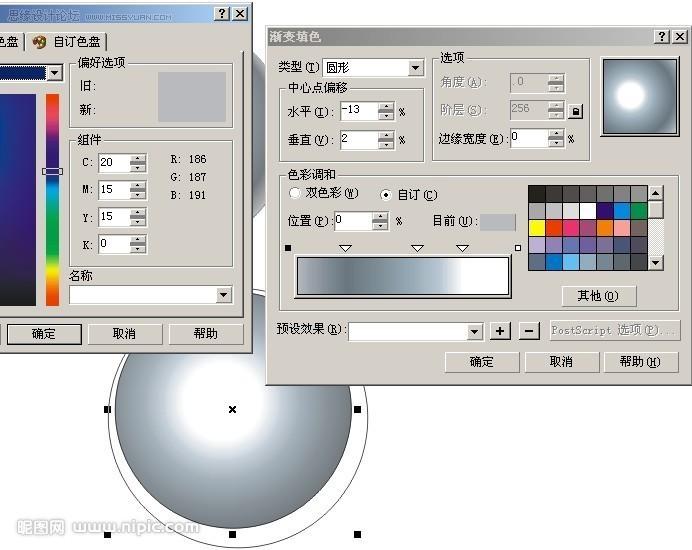Click the 水平 offset spinner arrows
This screenshot has height=550, width=692.
pyautogui.click(x=386, y=111)
